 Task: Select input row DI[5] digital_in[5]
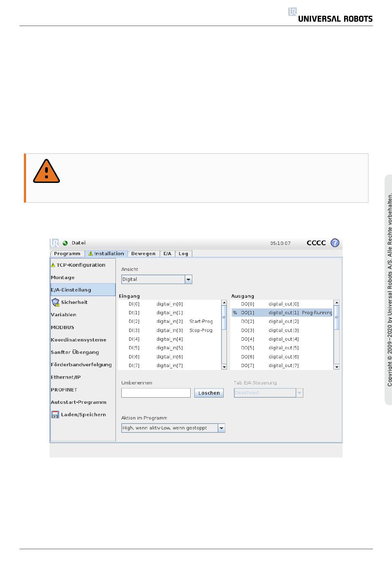[x=170, y=348]
